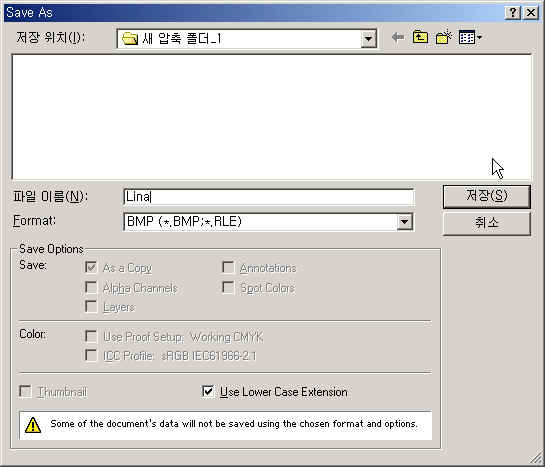Viewport: 545px width, 467px height.
Task: Click the empty file list area
Action: click(271, 116)
